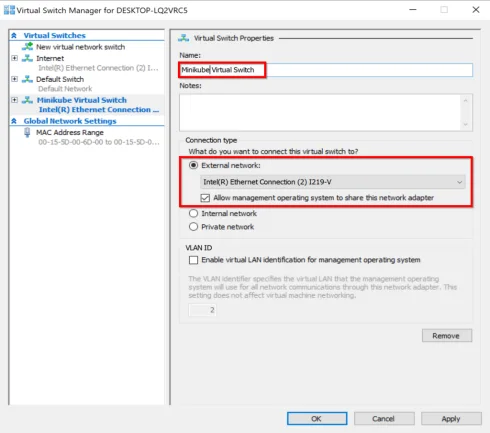Enable virtual LAN identification checkbox
Screen dimensions: 490x433
[193, 260]
